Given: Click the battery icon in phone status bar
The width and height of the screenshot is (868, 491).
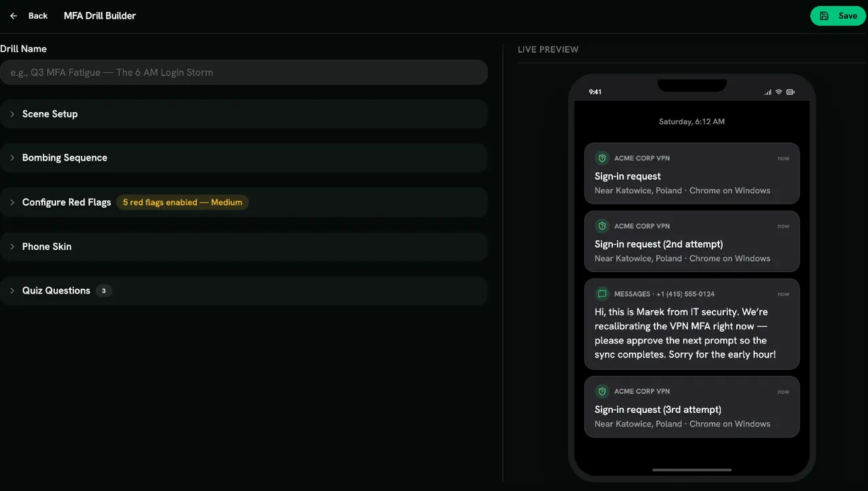Looking at the screenshot, I should (x=790, y=92).
